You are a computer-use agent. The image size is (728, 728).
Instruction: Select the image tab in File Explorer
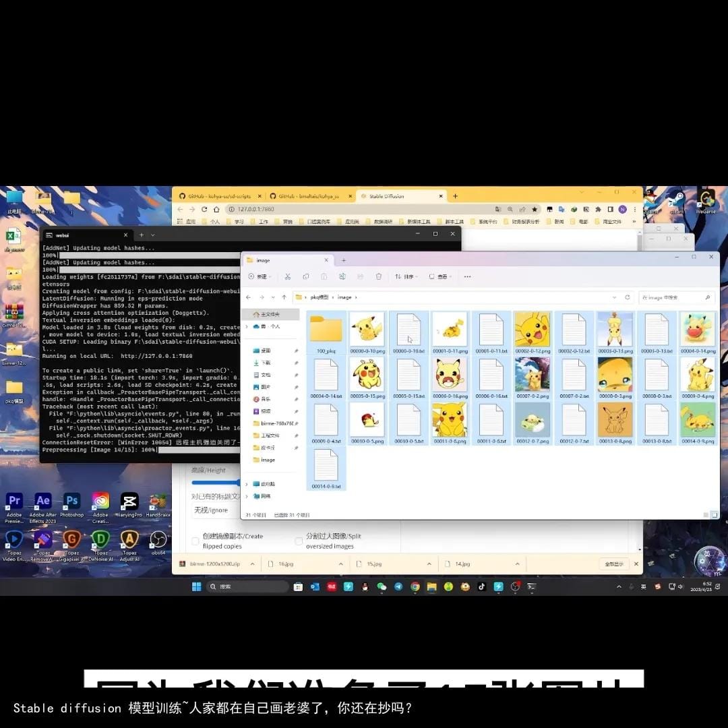click(x=287, y=260)
